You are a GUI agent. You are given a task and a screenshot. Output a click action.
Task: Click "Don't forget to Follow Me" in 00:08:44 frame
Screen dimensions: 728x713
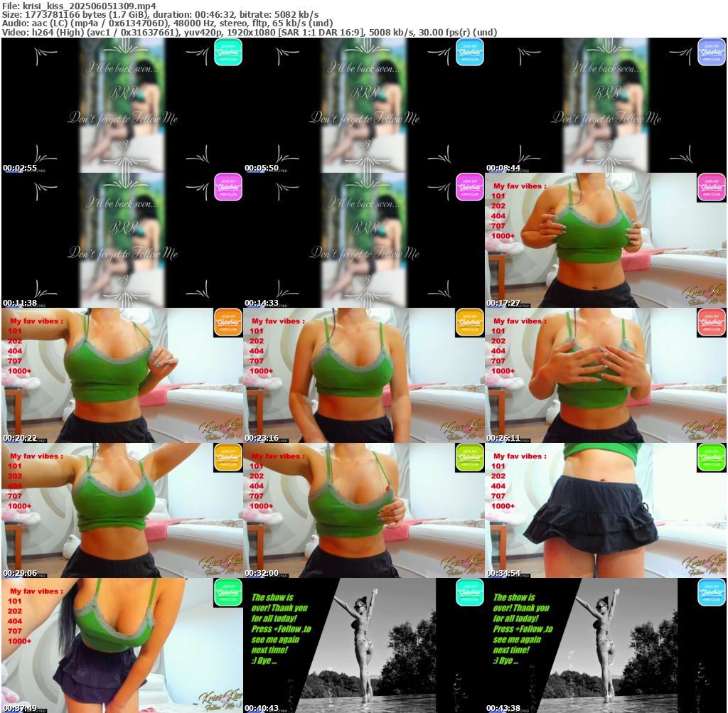coord(606,118)
